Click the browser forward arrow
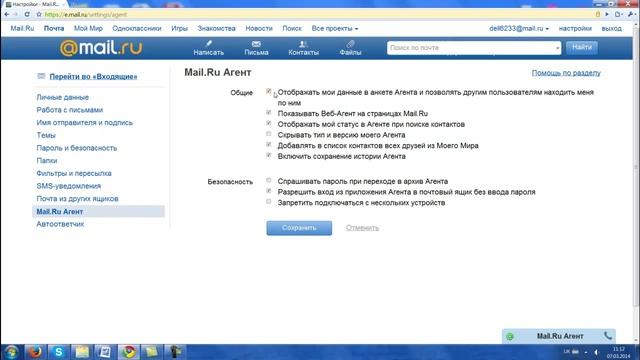Image resolution: width=640 pixels, height=360 pixels. tap(16, 14)
